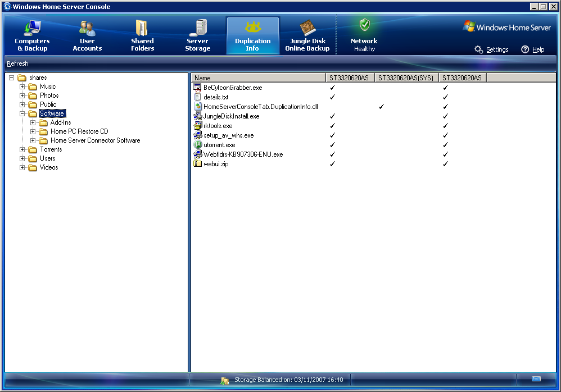Click the Users folder icon
Image resolution: width=561 pixels, height=392 pixels.
33,158
